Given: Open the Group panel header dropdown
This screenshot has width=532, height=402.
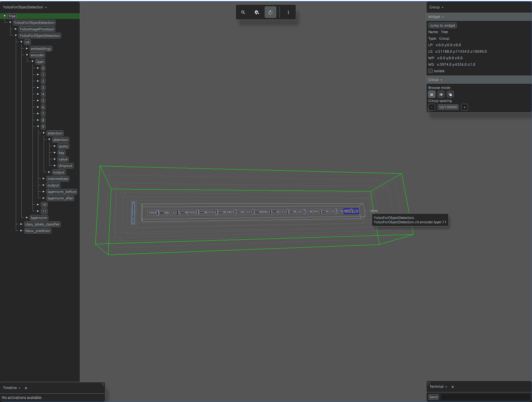Looking at the screenshot, I should (x=436, y=7).
